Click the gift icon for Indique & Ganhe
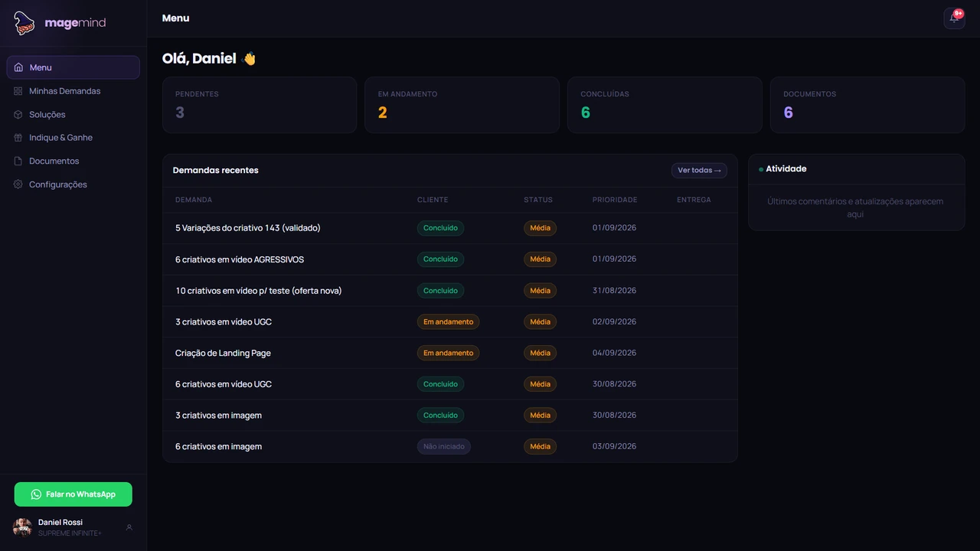Viewport: 980px width, 551px height. [18, 138]
